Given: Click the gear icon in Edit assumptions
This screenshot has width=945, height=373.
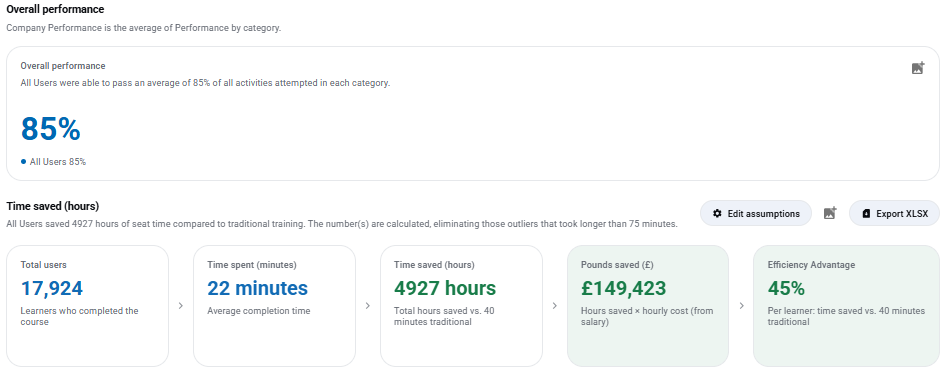Looking at the screenshot, I should (x=717, y=214).
